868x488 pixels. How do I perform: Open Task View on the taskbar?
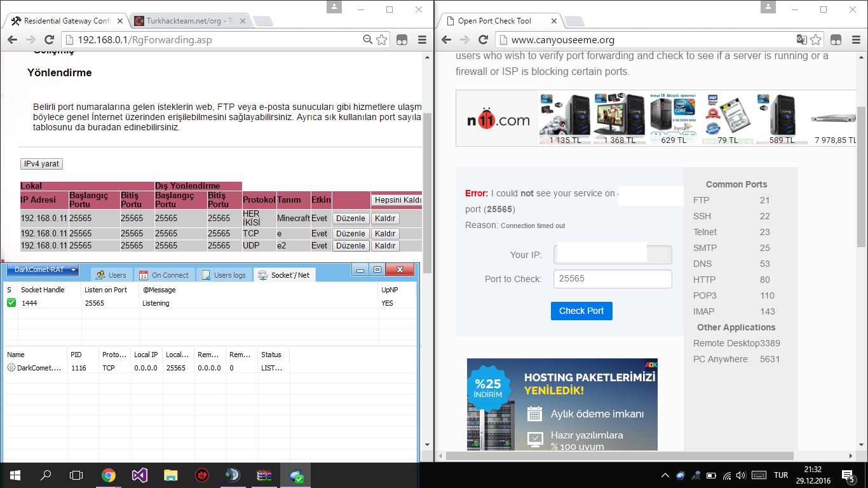[76, 475]
